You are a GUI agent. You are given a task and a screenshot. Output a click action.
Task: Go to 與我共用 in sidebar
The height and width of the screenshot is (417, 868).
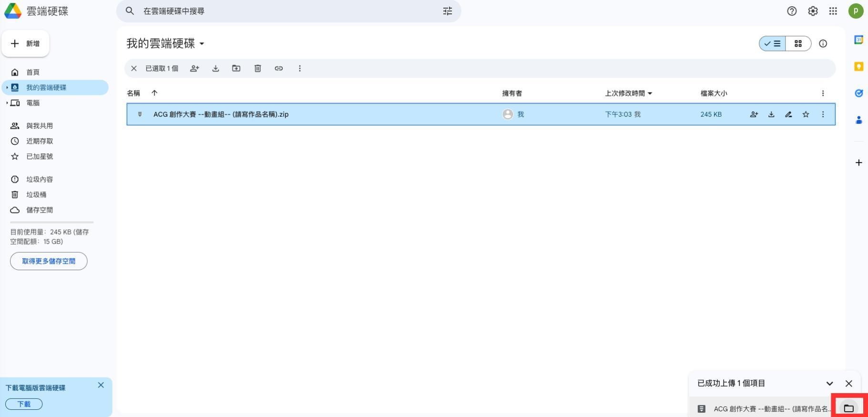tap(40, 126)
